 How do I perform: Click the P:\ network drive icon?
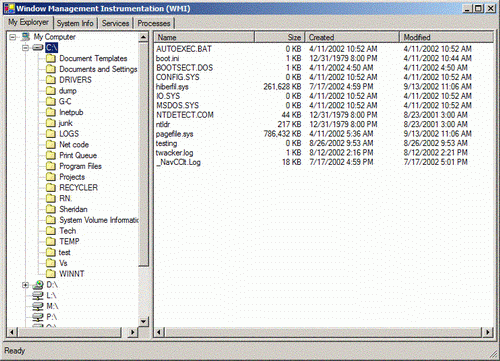coord(38,317)
